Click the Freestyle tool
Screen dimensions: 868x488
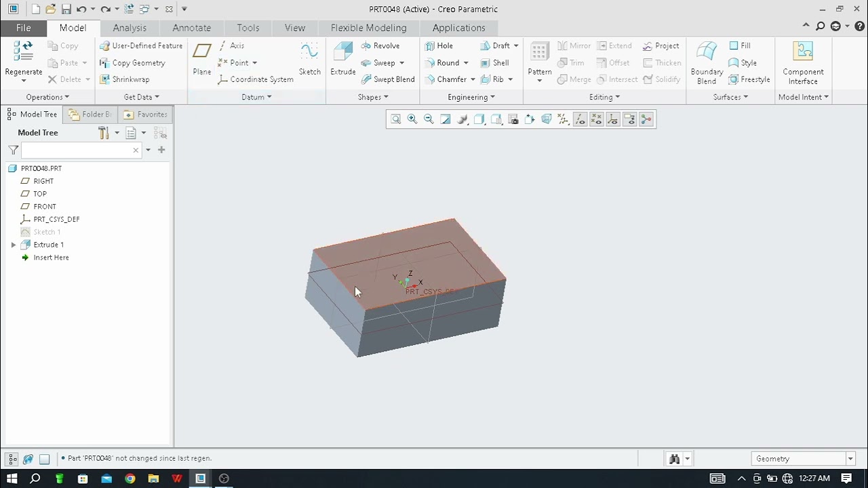point(749,79)
